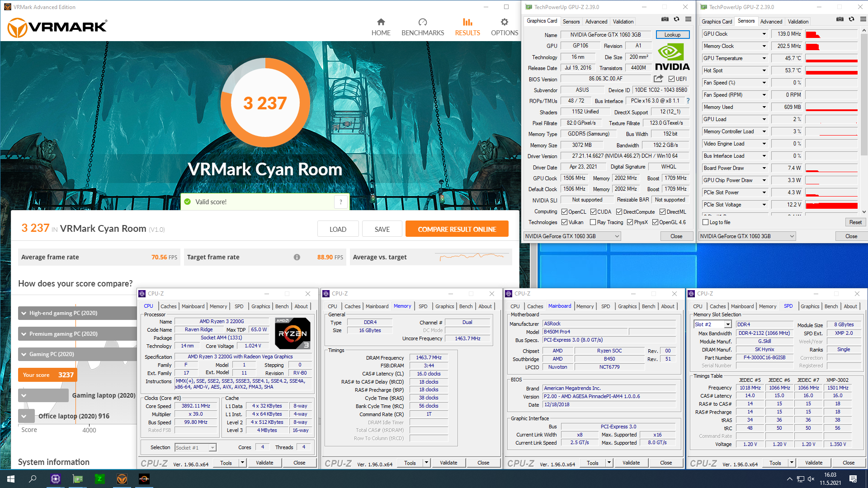Open the Slot #2 dropdown in CPU-Z SPD
The image size is (868, 488).
point(728,324)
